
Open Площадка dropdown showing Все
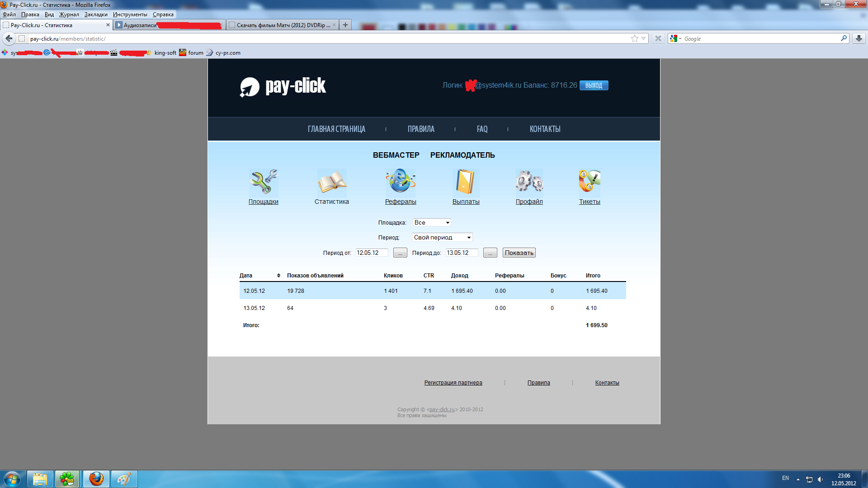coord(432,222)
